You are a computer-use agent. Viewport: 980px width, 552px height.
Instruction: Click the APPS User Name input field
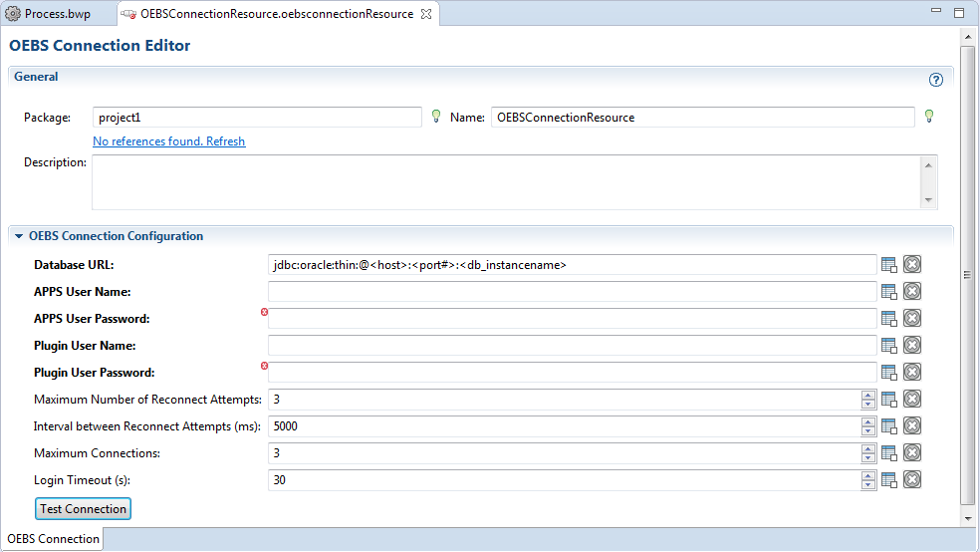pyautogui.click(x=572, y=291)
